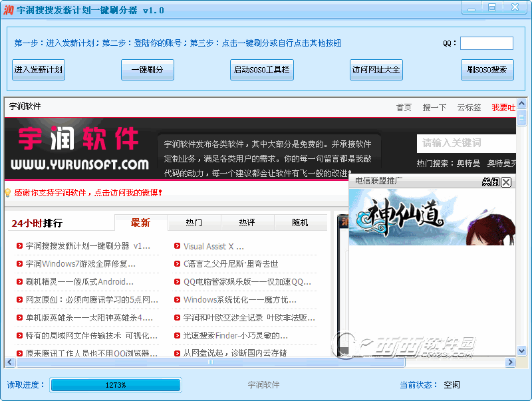
Task: Open article 宇润Windows7游戏全屏修复...
Action: click(80, 264)
